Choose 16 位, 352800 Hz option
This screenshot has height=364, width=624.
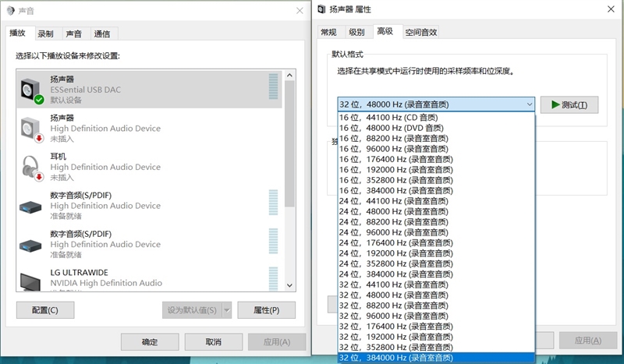(x=436, y=180)
